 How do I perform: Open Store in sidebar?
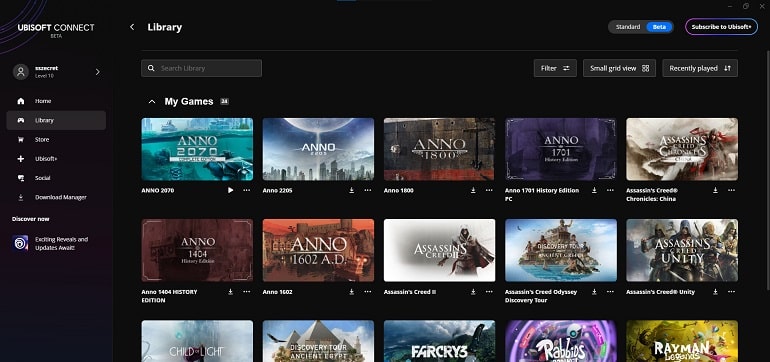(56, 139)
